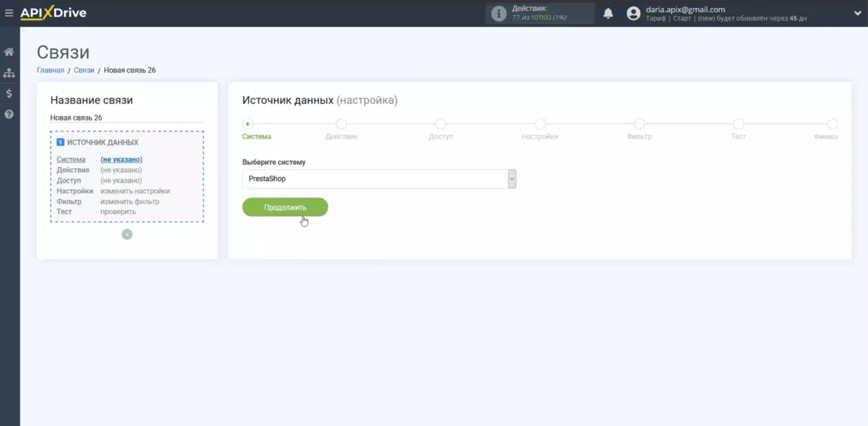Click изменить фильтр in source block
This screenshot has height=426, width=868.
pos(129,202)
